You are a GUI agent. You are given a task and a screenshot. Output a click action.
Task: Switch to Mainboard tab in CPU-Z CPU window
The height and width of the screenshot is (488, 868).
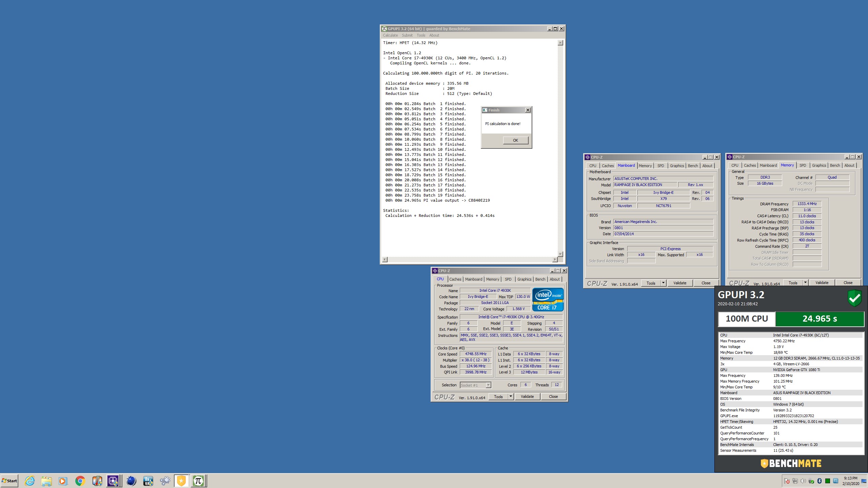pos(473,279)
